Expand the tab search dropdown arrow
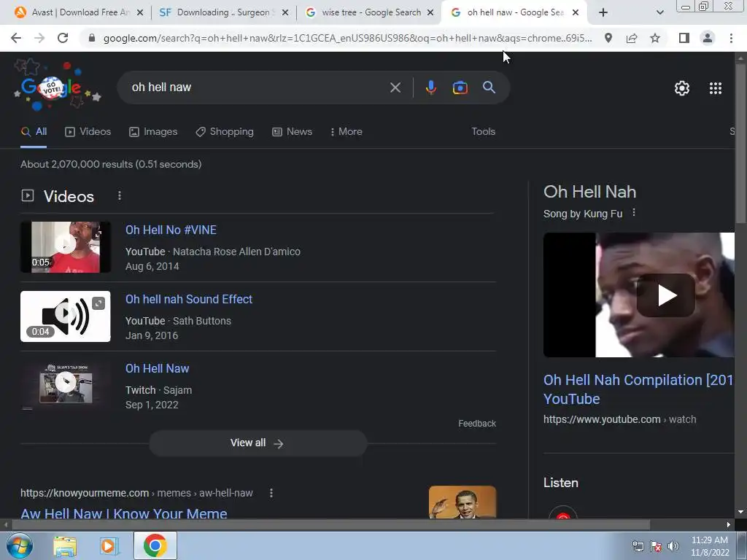 [x=659, y=12]
